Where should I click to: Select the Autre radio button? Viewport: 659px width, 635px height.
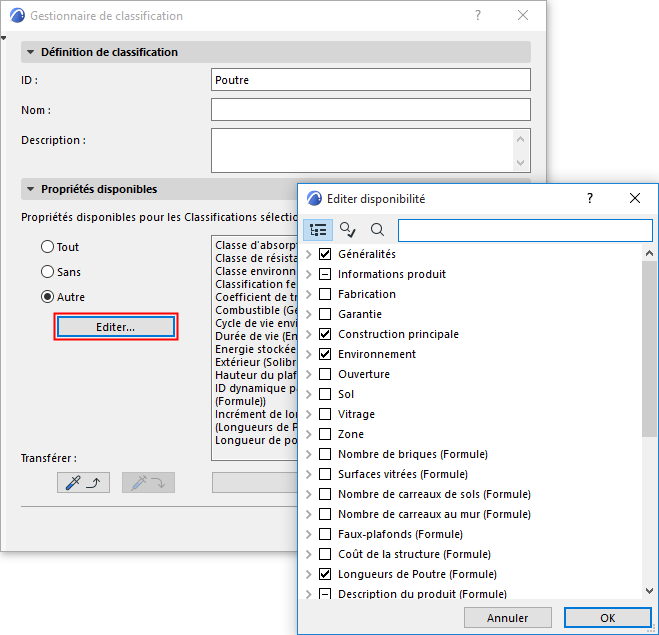pos(47,297)
